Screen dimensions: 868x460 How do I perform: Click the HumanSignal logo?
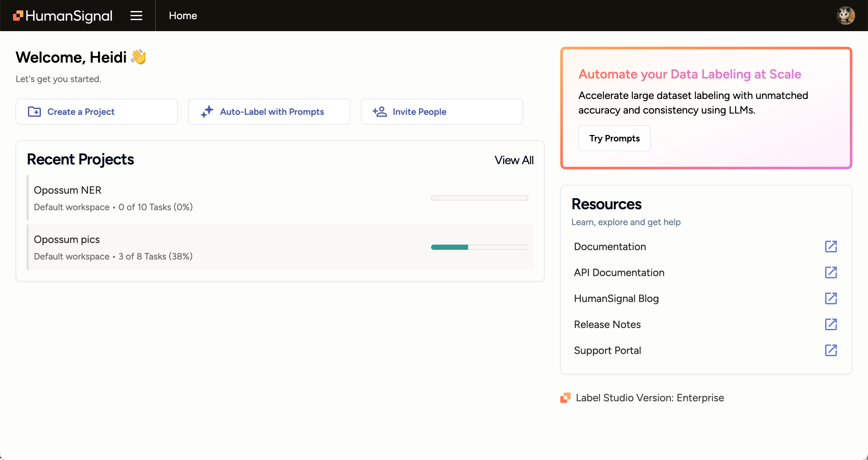(x=63, y=16)
